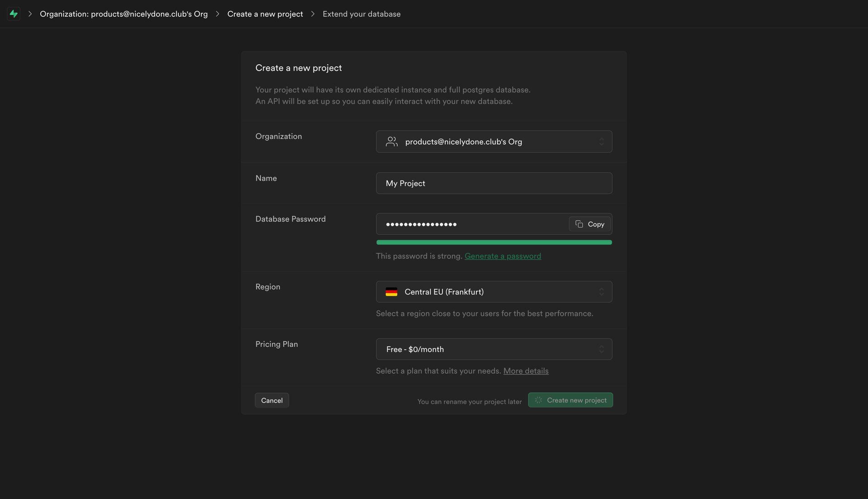
Task: Click the copy icon beside the Copy label
Action: coord(579,224)
